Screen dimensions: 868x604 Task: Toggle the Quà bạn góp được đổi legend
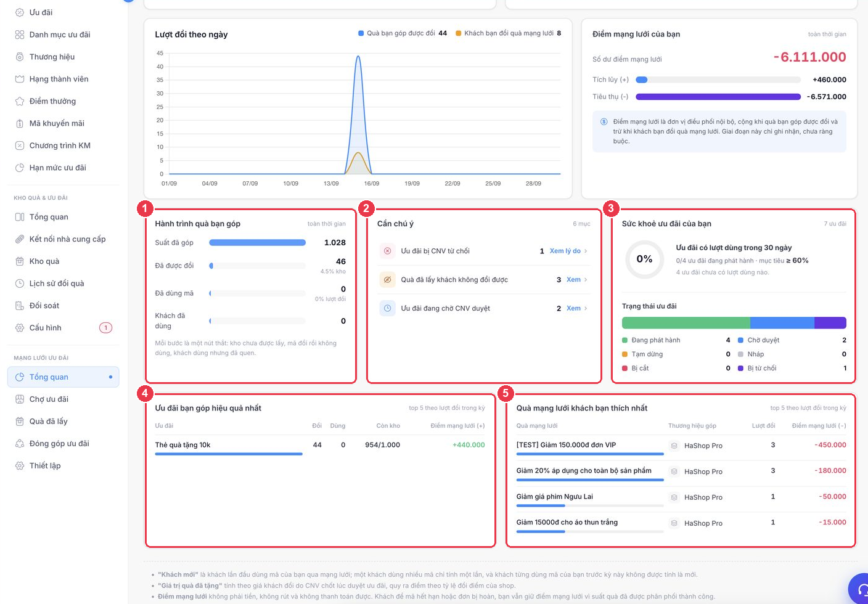[403, 33]
